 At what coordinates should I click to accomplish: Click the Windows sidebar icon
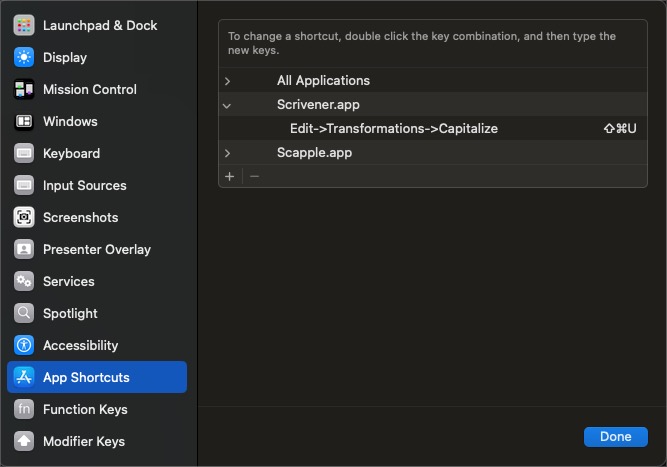[x=24, y=122]
